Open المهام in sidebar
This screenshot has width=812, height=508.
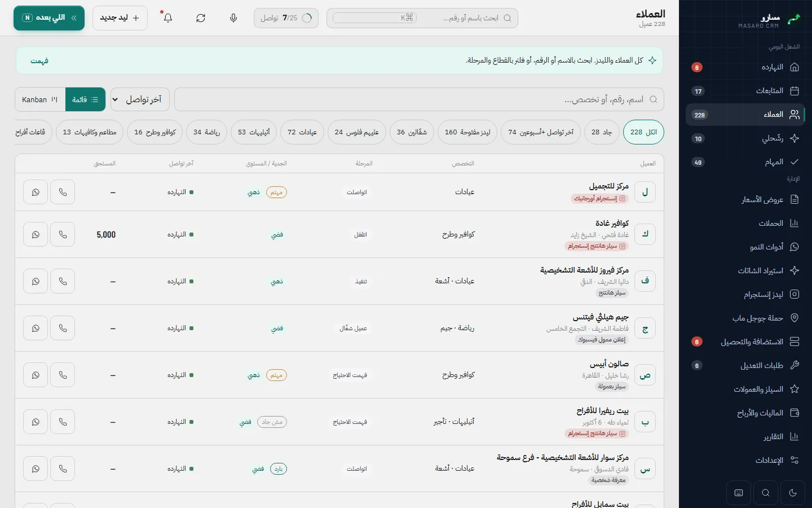pos(745,162)
